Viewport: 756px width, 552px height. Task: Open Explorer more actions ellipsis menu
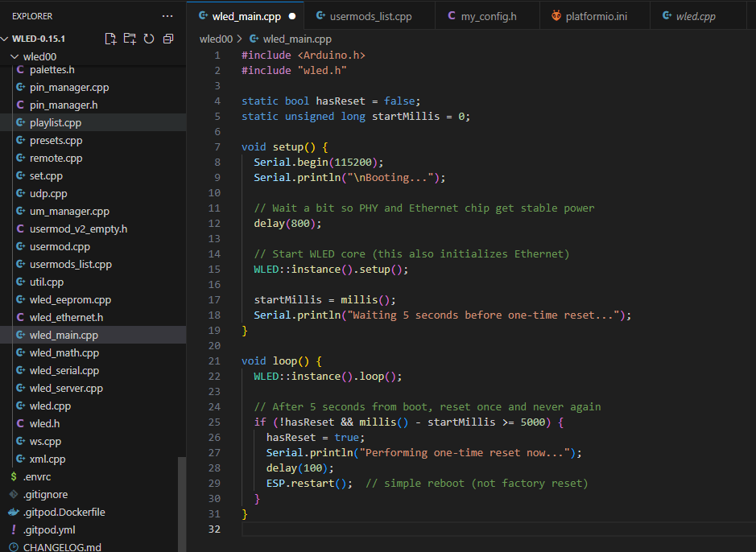tap(167, 16)
